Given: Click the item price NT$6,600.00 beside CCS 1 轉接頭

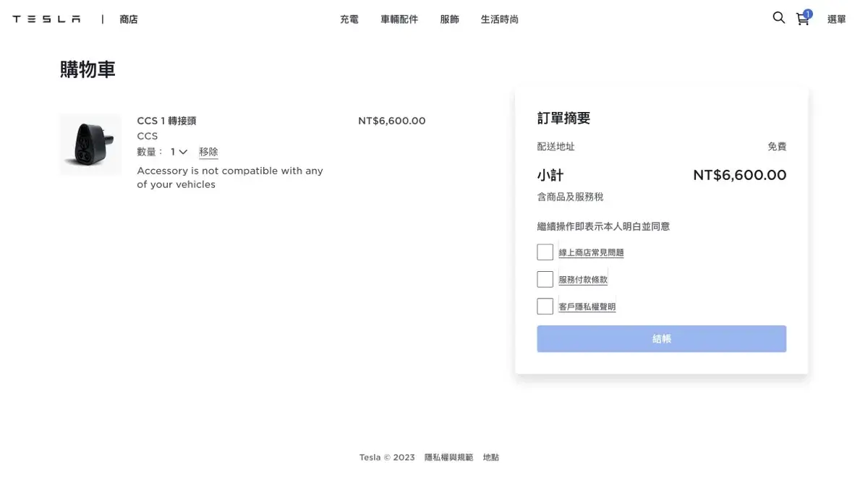Looking at the screenshot, I should coord(392,121).
